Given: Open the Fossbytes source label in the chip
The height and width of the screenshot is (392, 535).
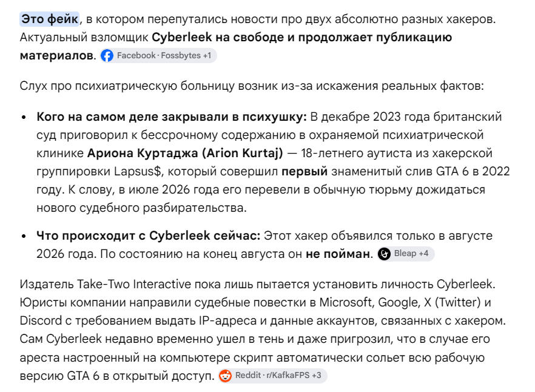Looking at the screenshot, I should click(x=181, y=55).
